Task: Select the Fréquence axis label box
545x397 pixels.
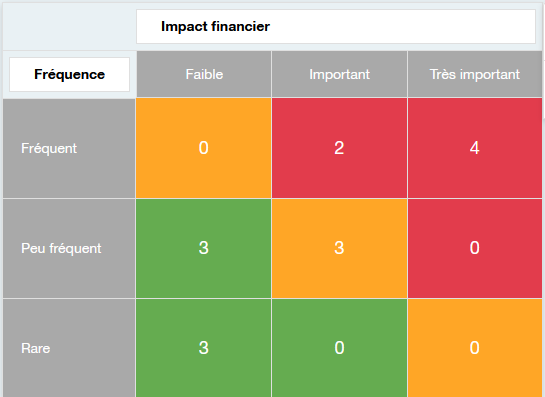Action: pyautogui.click(x=70, y=74)
